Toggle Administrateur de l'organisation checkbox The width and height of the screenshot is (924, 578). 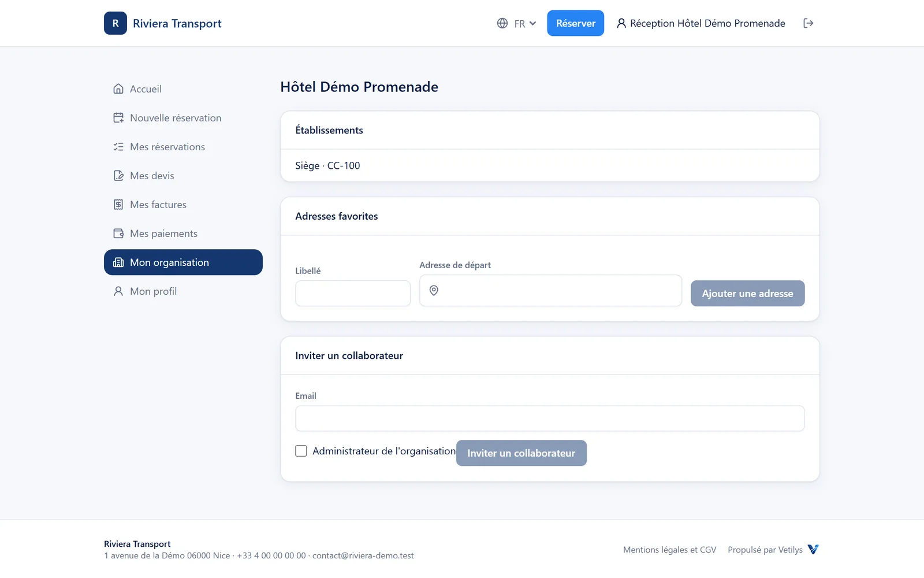(301, 451)
